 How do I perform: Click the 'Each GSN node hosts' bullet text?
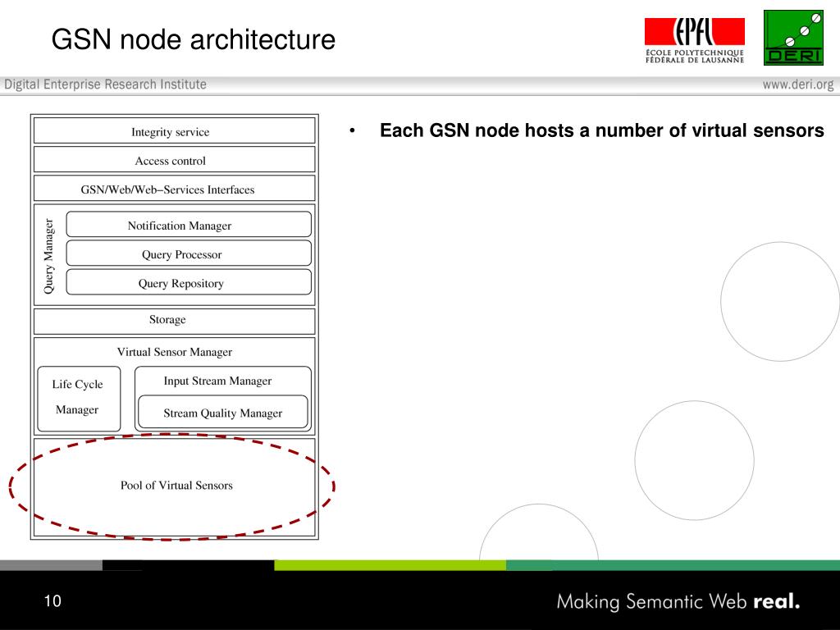[x=601, y=130]
